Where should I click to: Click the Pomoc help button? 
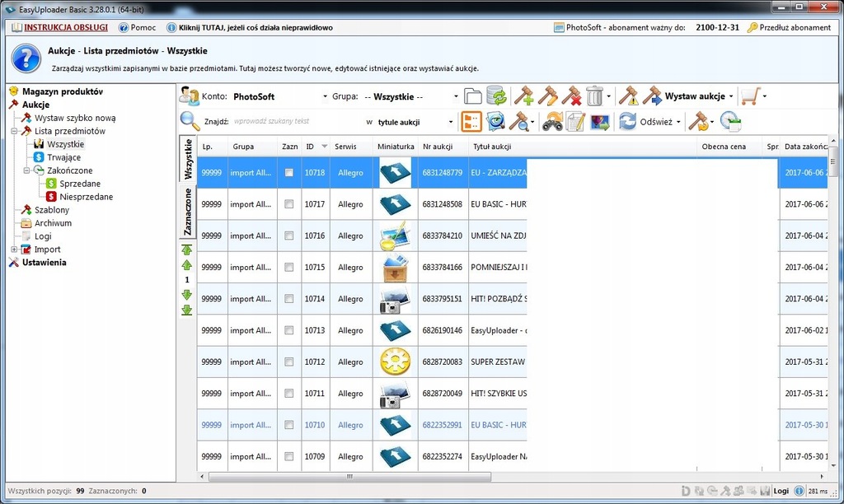(138, 27)
